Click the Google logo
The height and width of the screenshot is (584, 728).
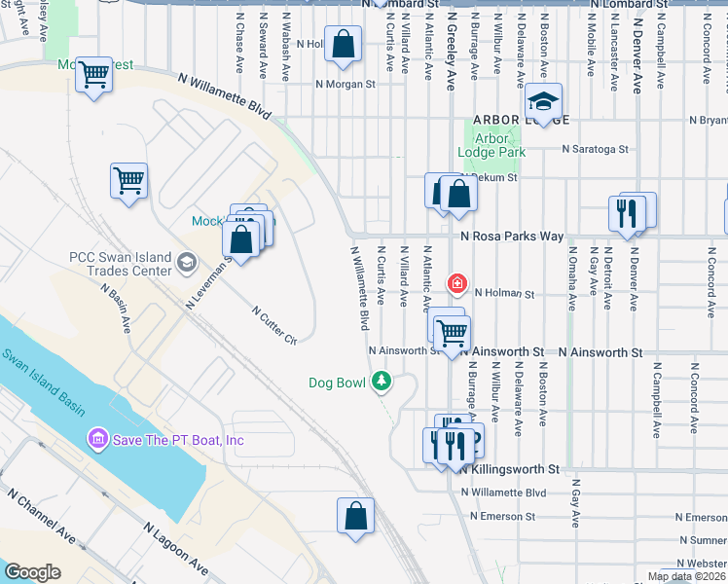[x=33, y=572]
